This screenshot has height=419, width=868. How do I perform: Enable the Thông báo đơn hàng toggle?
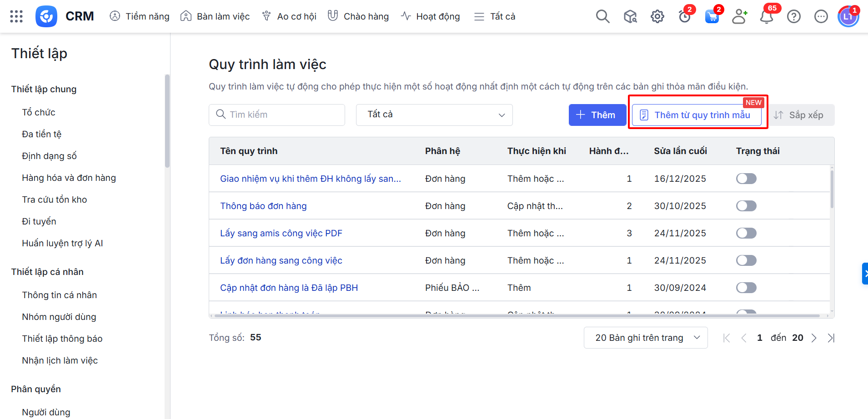746,206
